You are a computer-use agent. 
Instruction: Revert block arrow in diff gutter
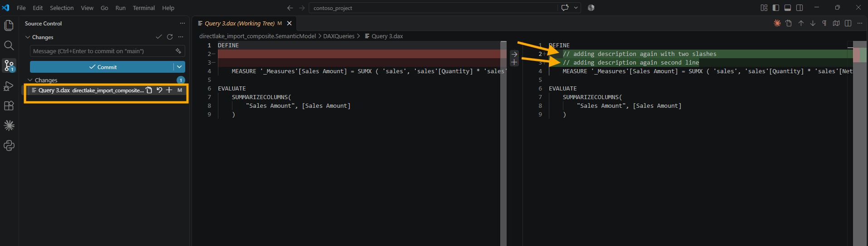(x=514, y=54)
